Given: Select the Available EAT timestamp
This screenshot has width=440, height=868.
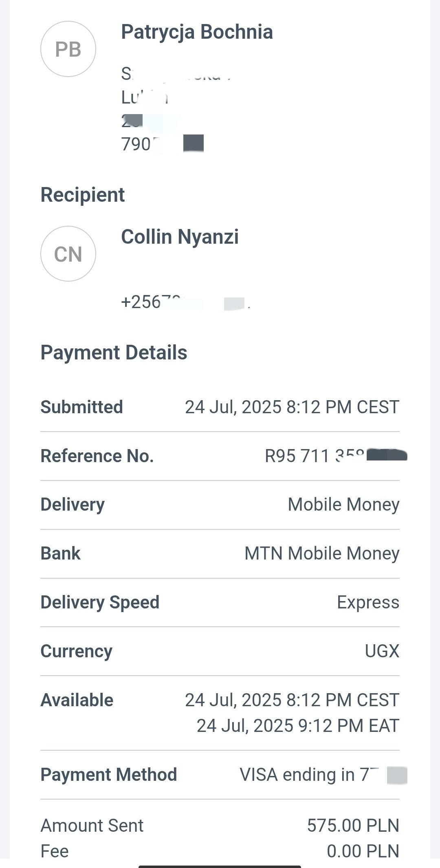Looking at the screenshot, I should [298, 726].
